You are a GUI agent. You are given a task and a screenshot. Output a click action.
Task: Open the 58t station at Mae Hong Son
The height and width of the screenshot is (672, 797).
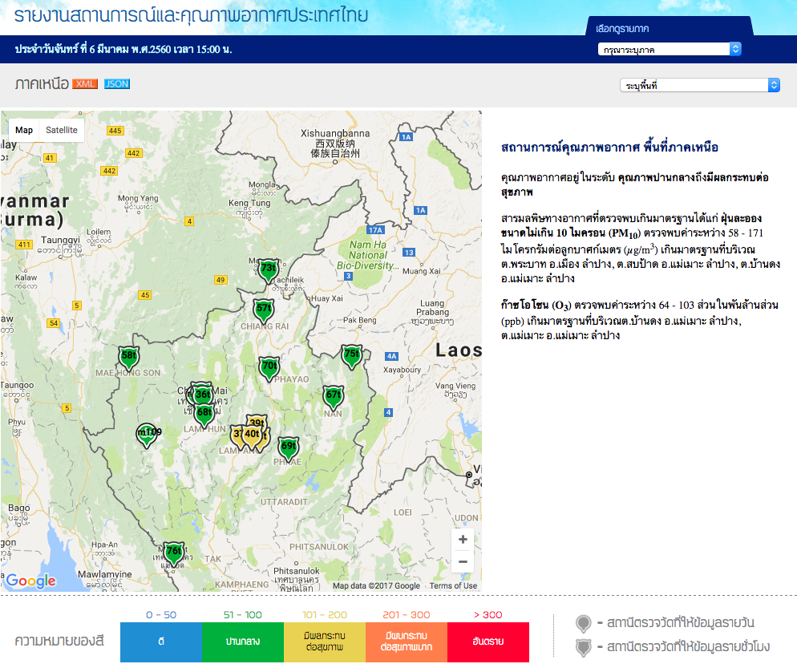[x=129, y=356]
